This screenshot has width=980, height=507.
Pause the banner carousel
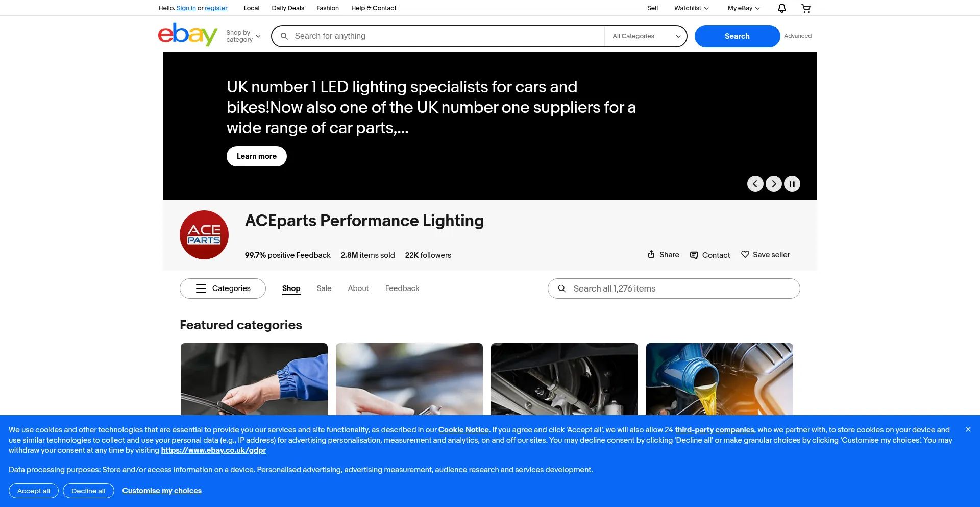(x=792, y=184)
